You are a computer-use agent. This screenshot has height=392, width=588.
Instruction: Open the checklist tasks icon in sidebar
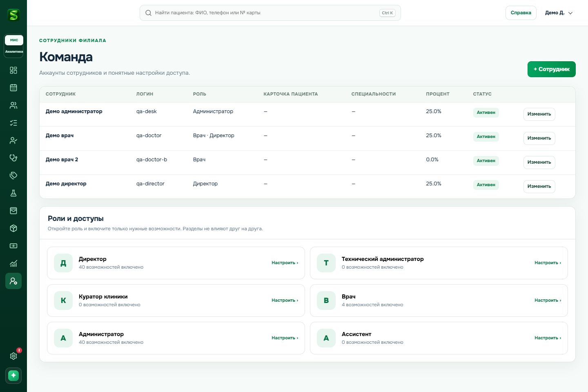[13, 123]
